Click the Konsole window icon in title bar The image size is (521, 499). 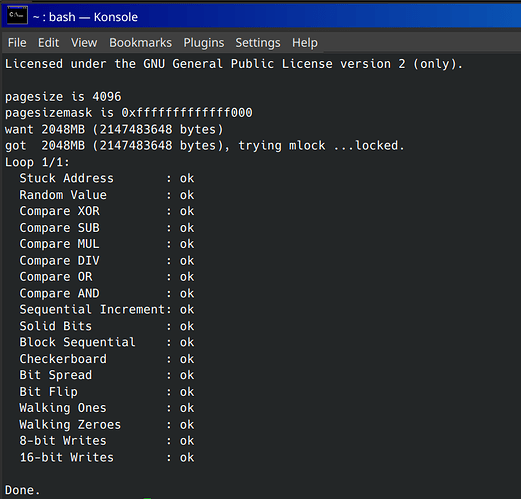click(x=17, y=15)
